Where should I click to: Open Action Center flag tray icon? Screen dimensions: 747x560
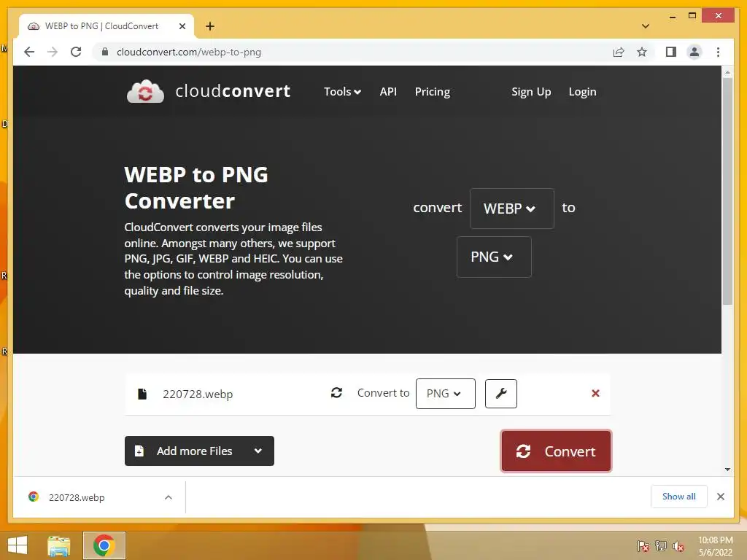(x=643, y=545)
